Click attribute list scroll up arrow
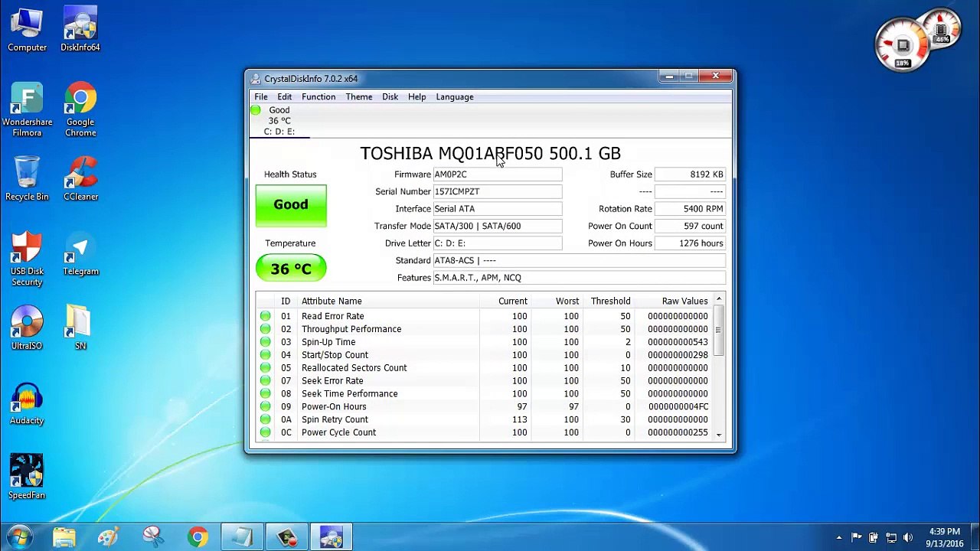Image resolution: width=980 pixels, height=551 pixels. (x=719, y=299)
